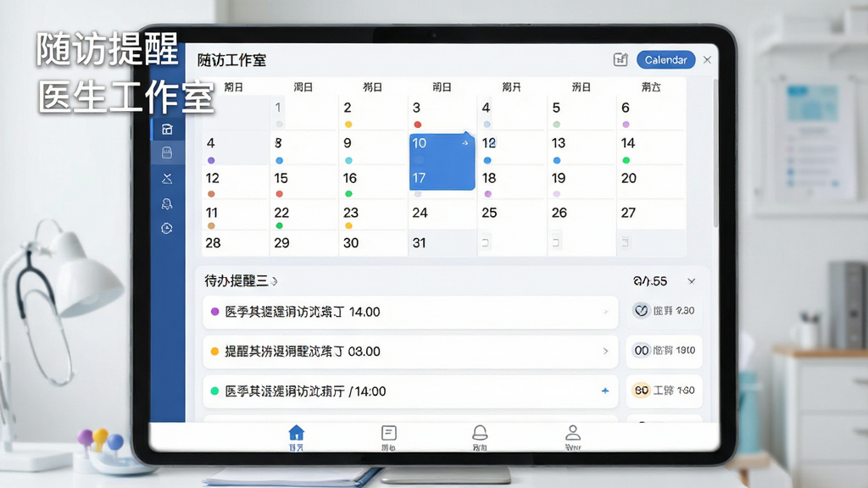Expand chevron on the 14.00 purple reminder row
Image resolution: width=868 pixels, height=488 pixels.
[x=605, y=312]
